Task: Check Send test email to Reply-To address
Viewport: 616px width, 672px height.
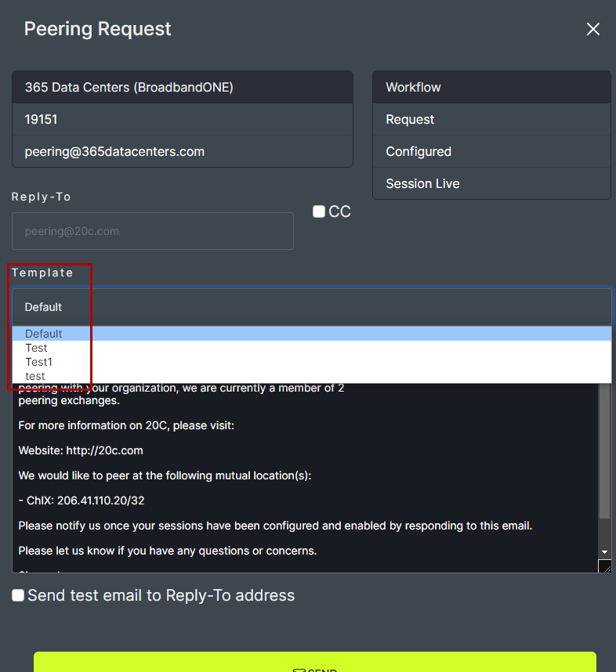Action: (18, 595)
